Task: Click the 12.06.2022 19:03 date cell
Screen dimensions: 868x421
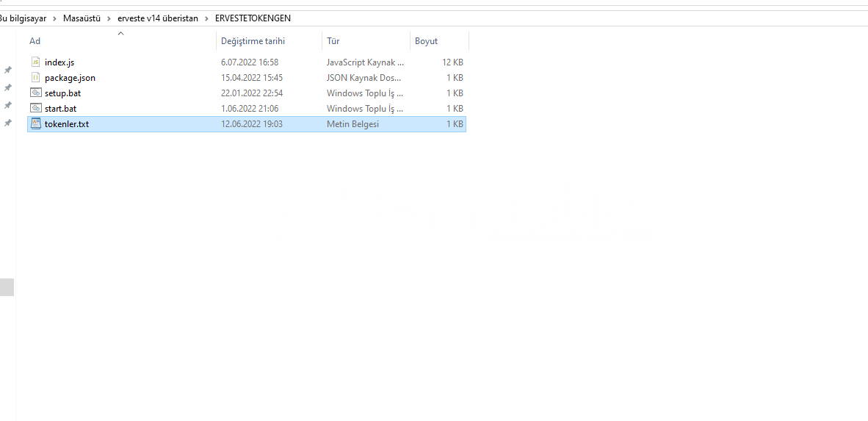Action: tap(252, 124)
